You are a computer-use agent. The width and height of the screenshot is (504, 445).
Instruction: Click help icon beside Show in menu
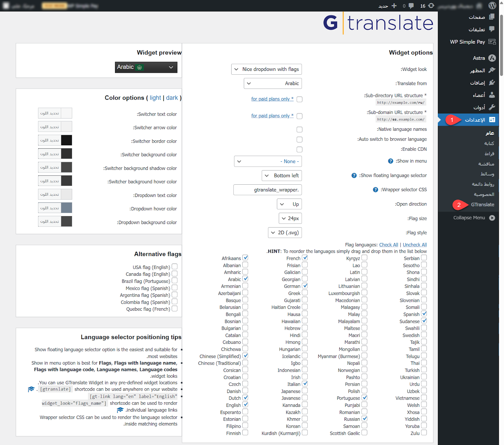click(x=391, y=161)
